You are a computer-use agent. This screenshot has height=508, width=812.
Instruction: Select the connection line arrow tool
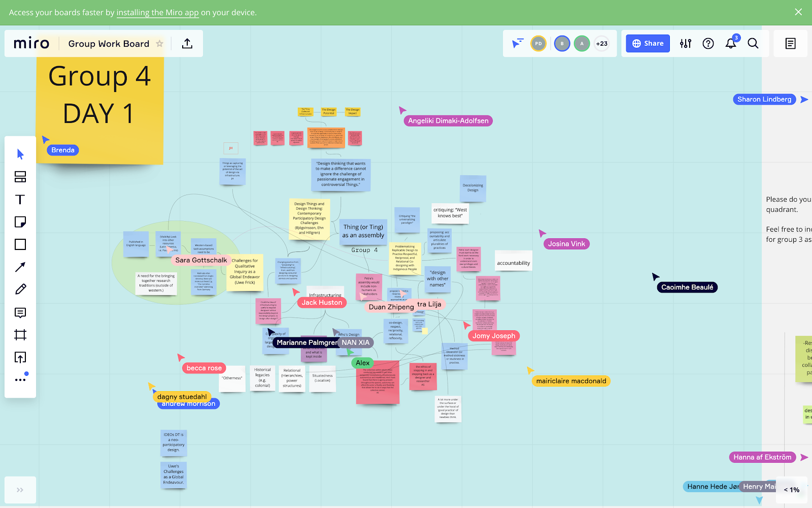coord(20,267)
